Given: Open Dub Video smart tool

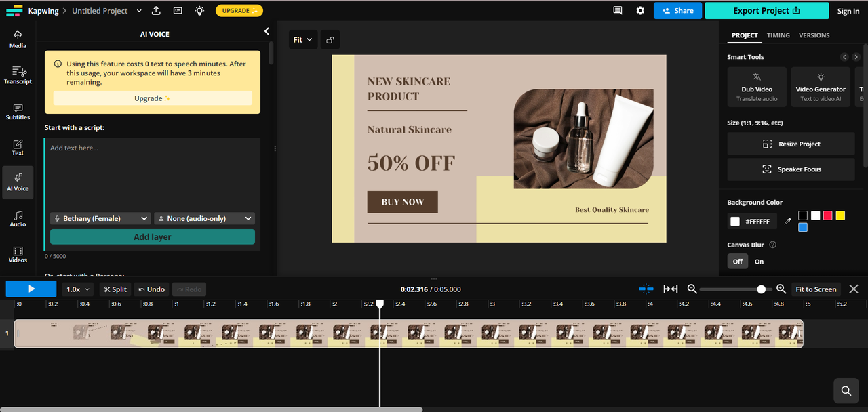Looking at the screenshot, I should (x=757, y=87).
